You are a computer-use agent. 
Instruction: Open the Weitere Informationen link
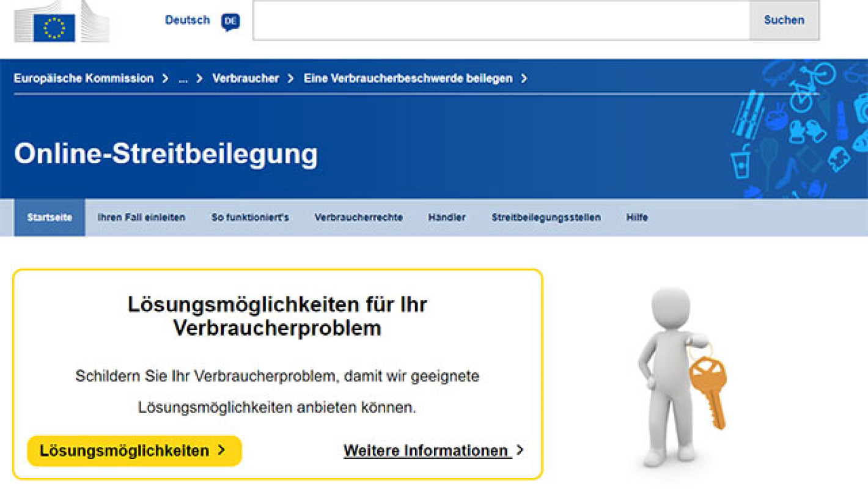click(x=426, y=450)
